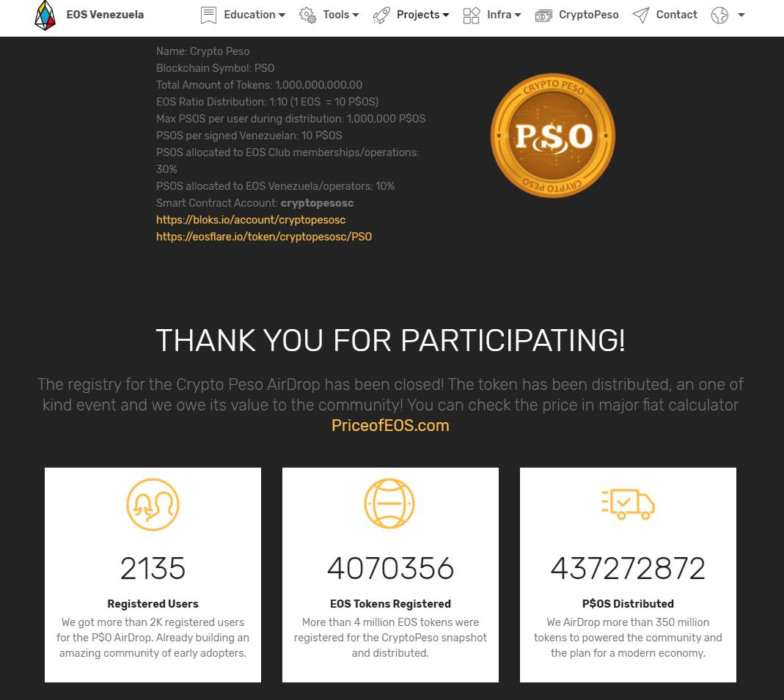Viewport: 784px width, 700px height.
Task: Click the Infra blocks icon
Action: point(472,15)
